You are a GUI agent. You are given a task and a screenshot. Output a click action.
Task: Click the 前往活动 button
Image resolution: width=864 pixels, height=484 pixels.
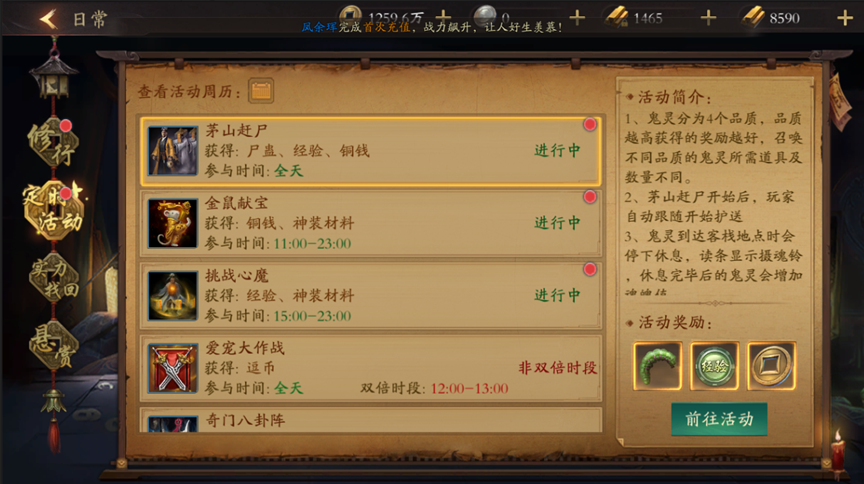[x=719, y=419]
